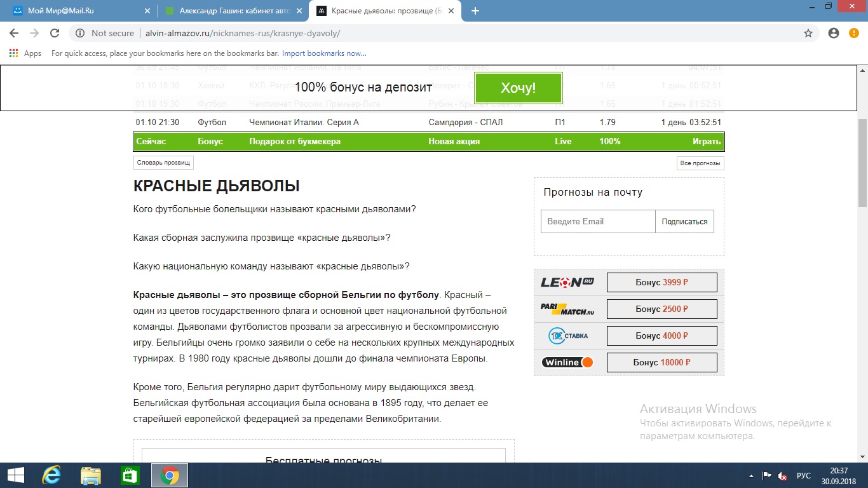
Task: Open the Windows Start menu
Action: (x=15, y=475)
